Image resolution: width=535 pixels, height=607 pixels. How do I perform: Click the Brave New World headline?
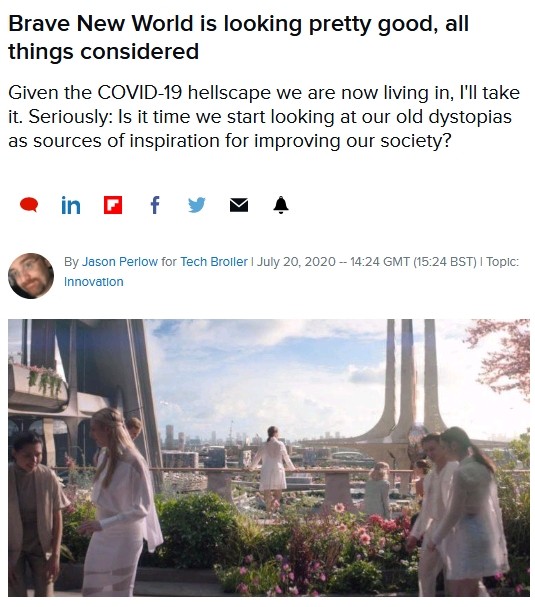(x=238, y=38)
